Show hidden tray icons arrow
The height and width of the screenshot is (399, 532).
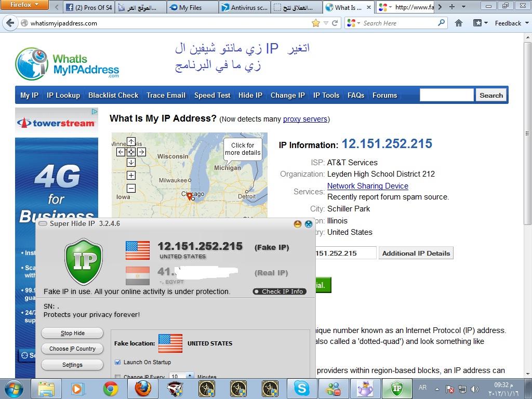point(437,389)
